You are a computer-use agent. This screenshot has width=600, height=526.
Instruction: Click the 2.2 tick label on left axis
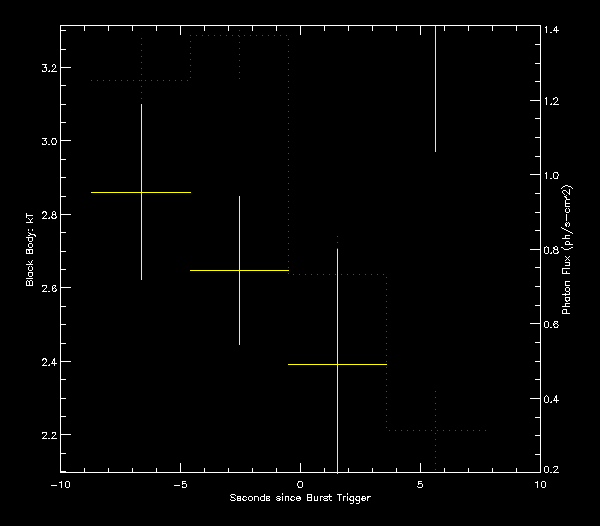coord(44,435)
